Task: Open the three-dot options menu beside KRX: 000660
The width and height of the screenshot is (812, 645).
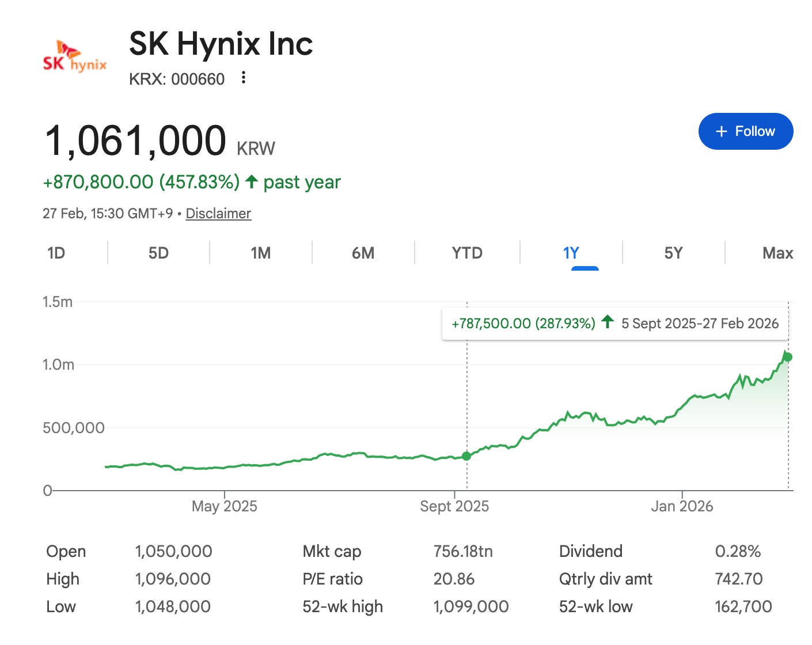Action: pyautogui.click(x=244, y=78)
